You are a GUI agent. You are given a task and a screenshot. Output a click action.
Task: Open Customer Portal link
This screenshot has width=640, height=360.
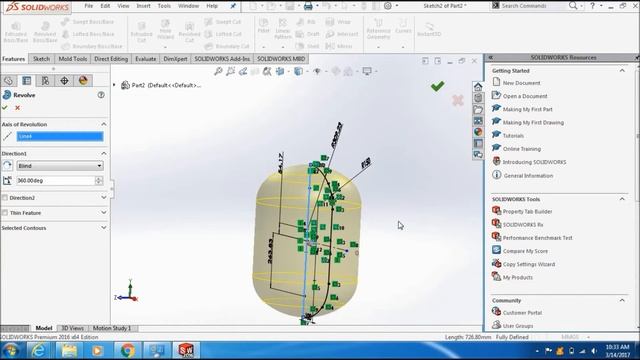(522, 313)
